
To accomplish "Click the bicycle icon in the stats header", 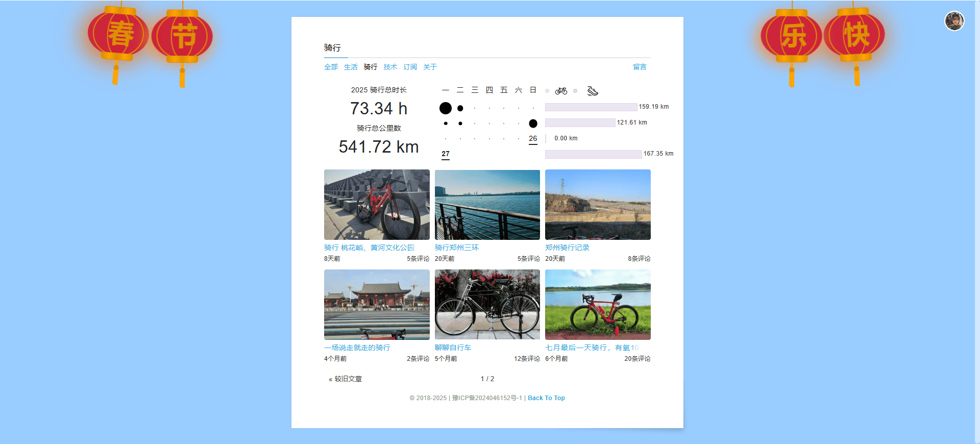I will (x=561, y=91).
